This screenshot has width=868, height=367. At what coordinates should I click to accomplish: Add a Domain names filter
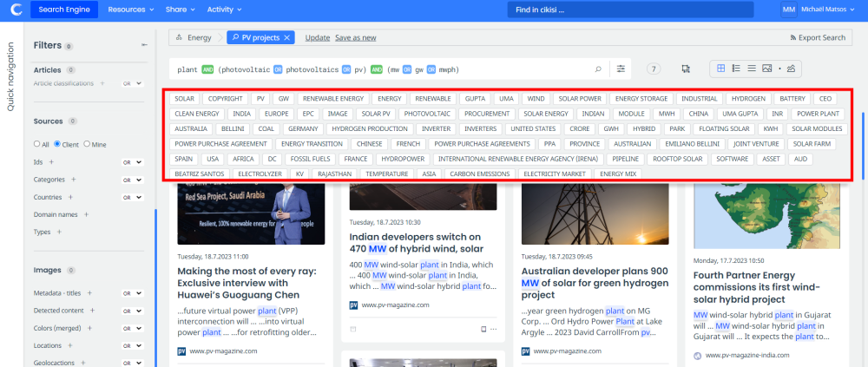(x=86, y=214)
